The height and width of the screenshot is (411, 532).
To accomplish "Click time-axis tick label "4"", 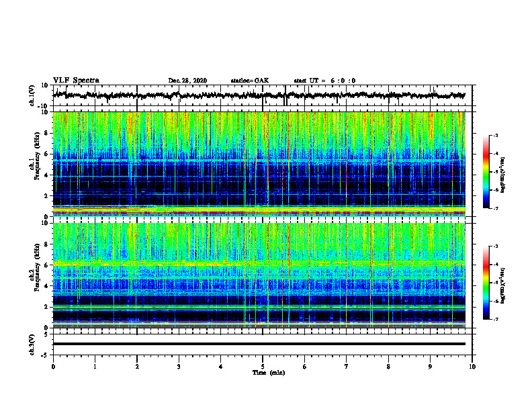I will (x=221, y=367).
